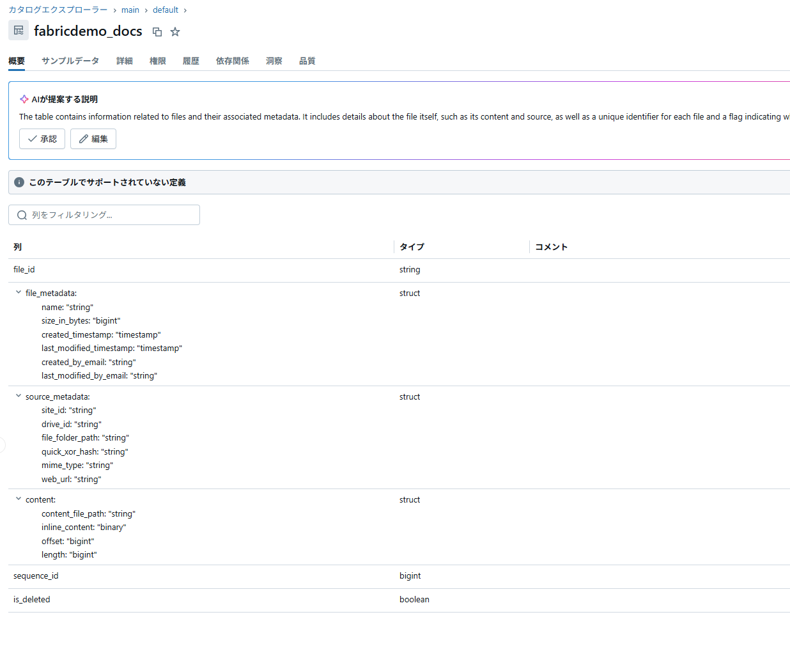This screenshot has height=672, width=790.
Task: Click the string type of file_id
Action: point(410,270)
